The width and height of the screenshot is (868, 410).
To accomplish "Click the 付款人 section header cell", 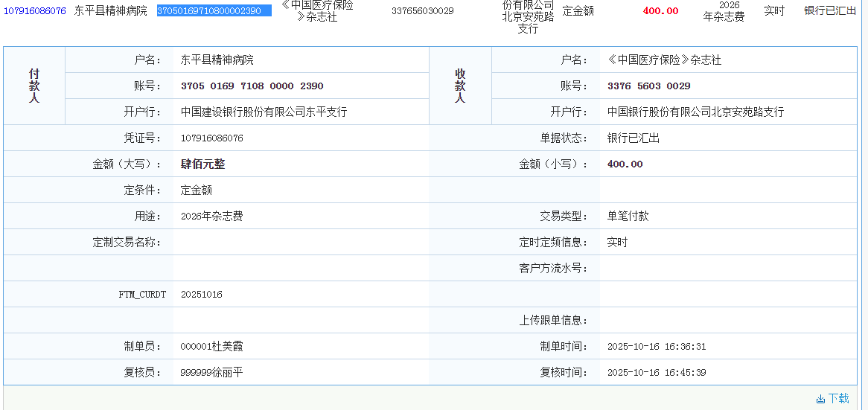I will (34, 86).
